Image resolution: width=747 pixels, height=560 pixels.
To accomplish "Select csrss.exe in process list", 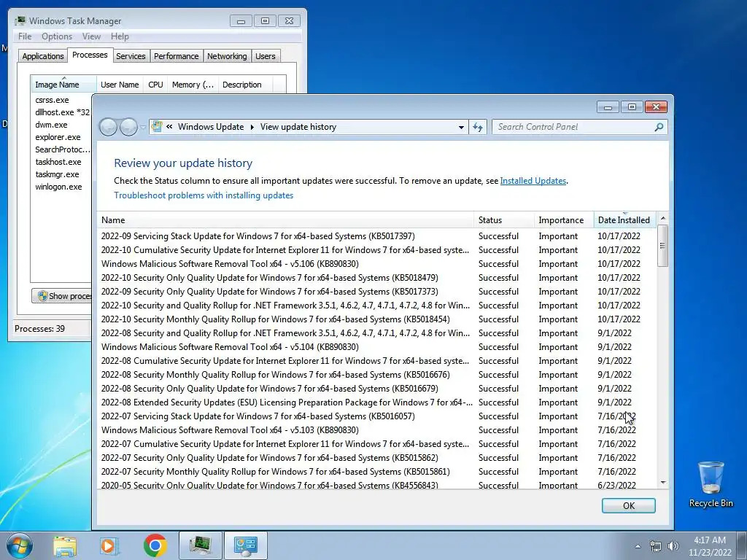I will click(x=52, y=100).
